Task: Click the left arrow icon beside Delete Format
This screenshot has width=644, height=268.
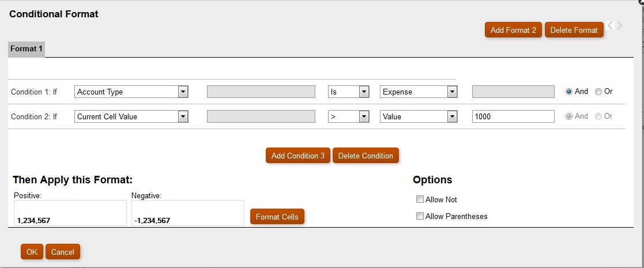Action: 610,25
